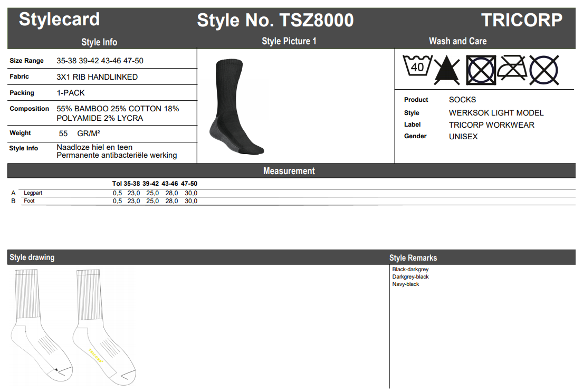Click the Foot measurement row label

pos(29,201)
